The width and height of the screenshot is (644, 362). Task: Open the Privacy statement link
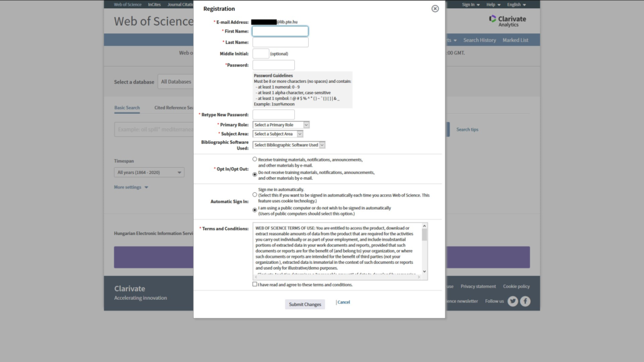[x=478, y=287]
